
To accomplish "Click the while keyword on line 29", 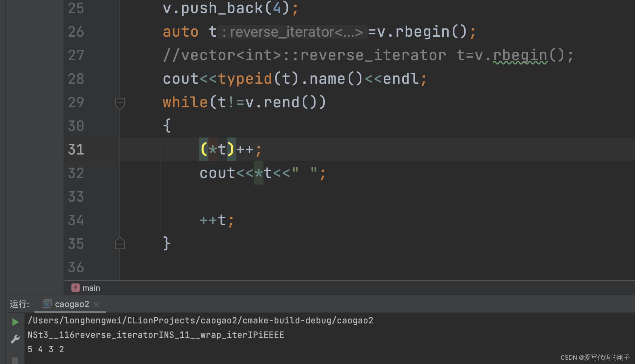I will pyautogui.click(x=185, y=102).
